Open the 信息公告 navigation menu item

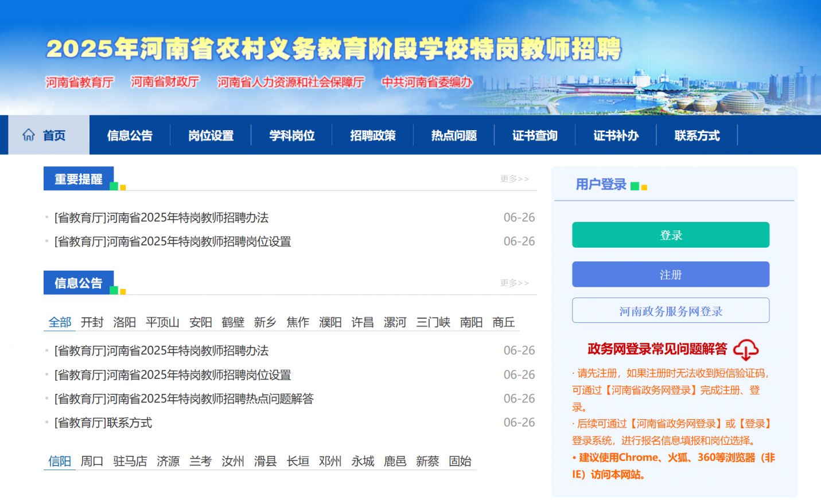tap(130, 136)
